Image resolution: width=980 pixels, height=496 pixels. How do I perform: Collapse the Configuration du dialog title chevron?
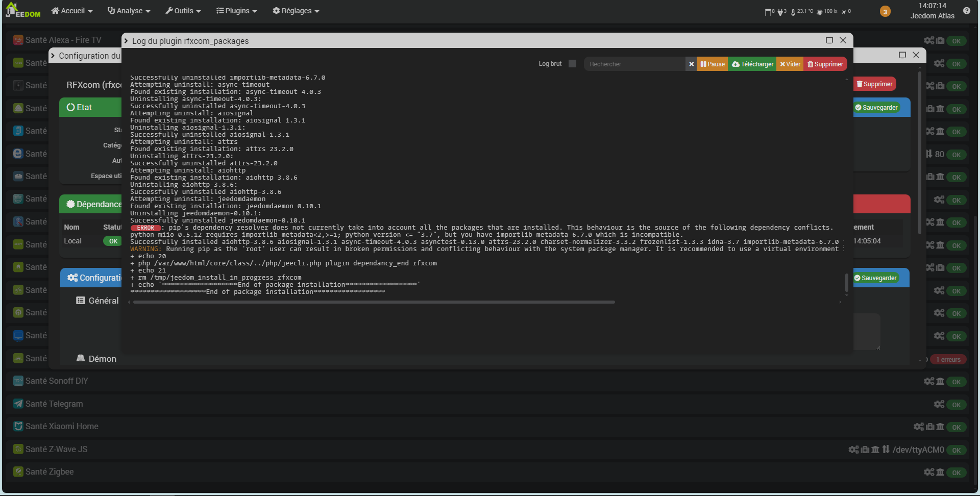click(x=53, y=56)
